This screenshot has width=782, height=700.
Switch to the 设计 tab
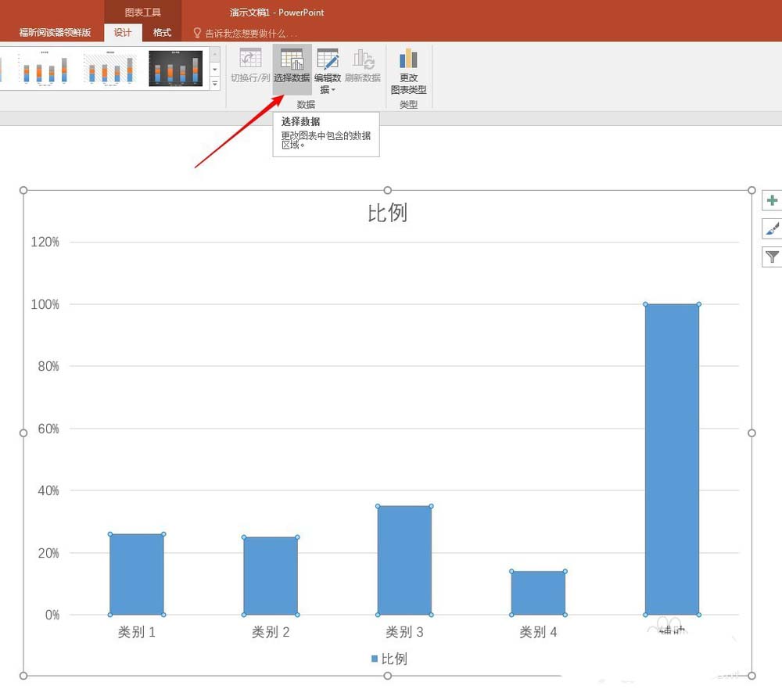coord(123,33)
